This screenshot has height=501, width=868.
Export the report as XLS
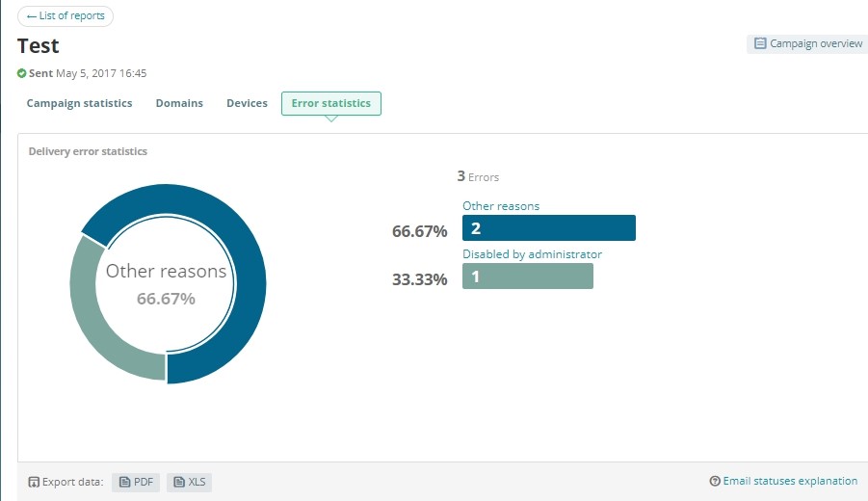[x=190, y=482]
